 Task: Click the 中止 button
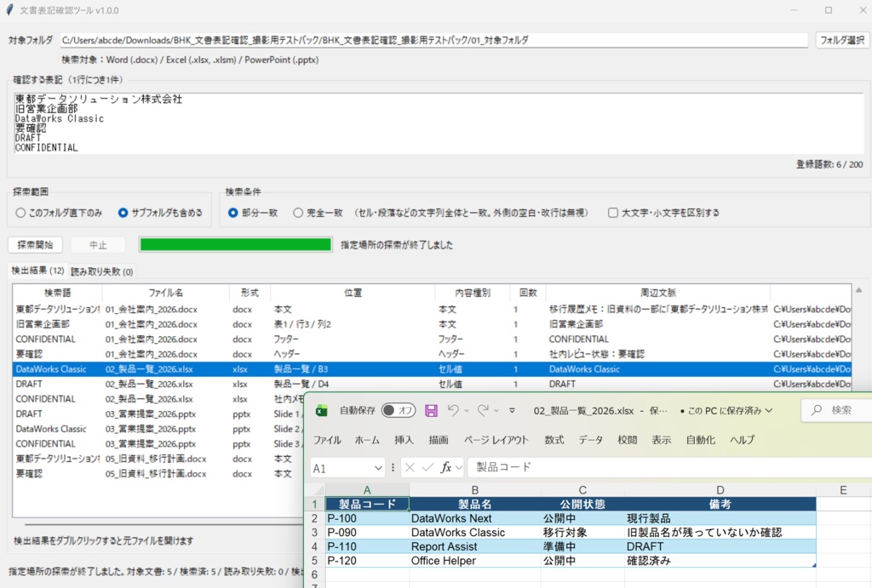tap(98, 244)
